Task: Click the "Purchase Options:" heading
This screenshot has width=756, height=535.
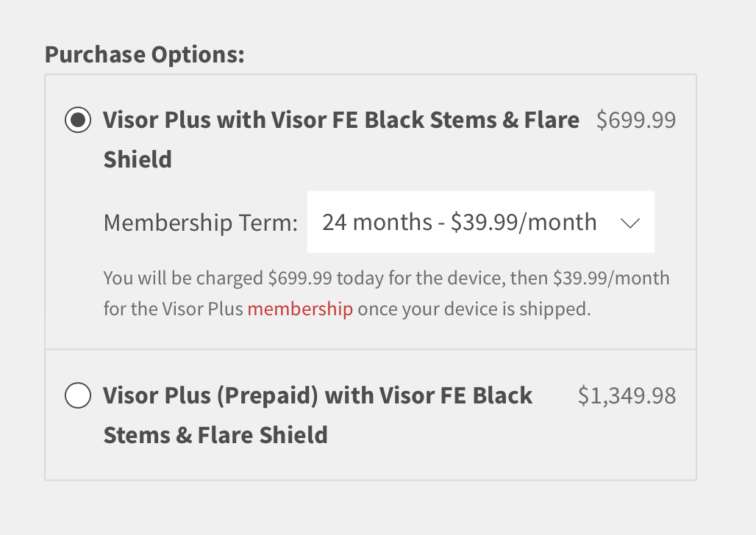Action: pos(145,54)
